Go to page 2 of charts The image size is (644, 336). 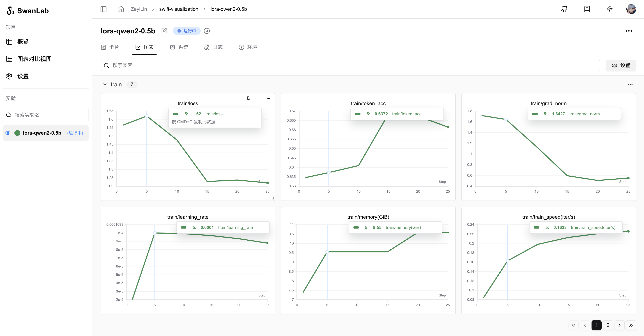608,325
